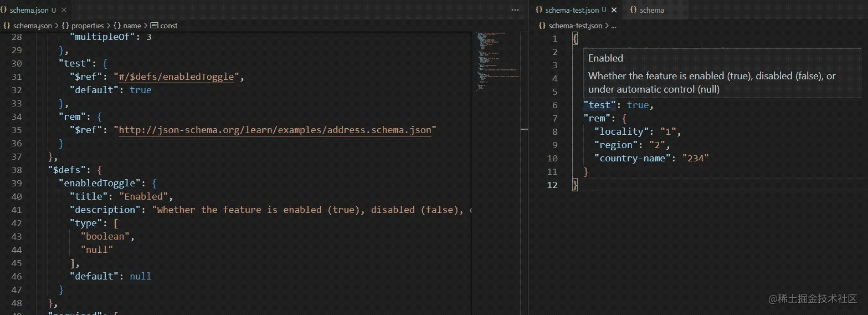Click the hover tooltip title Enabled
The height and width of the screenshot is (315, 868).
tap(605, 58)
